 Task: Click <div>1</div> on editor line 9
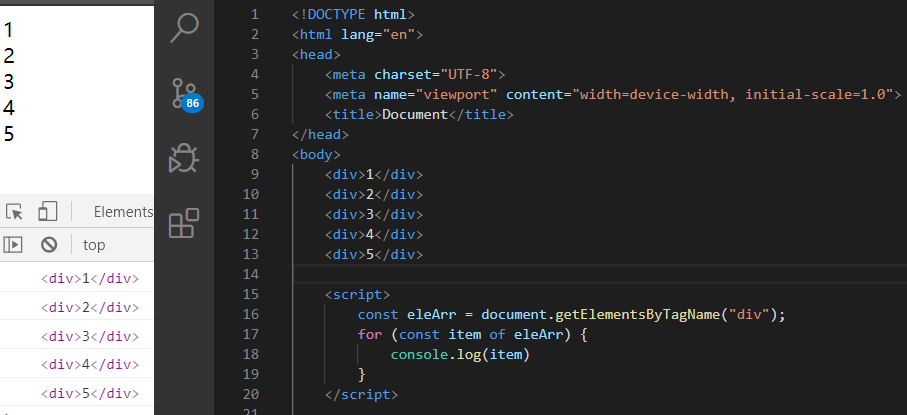point(374,174)
